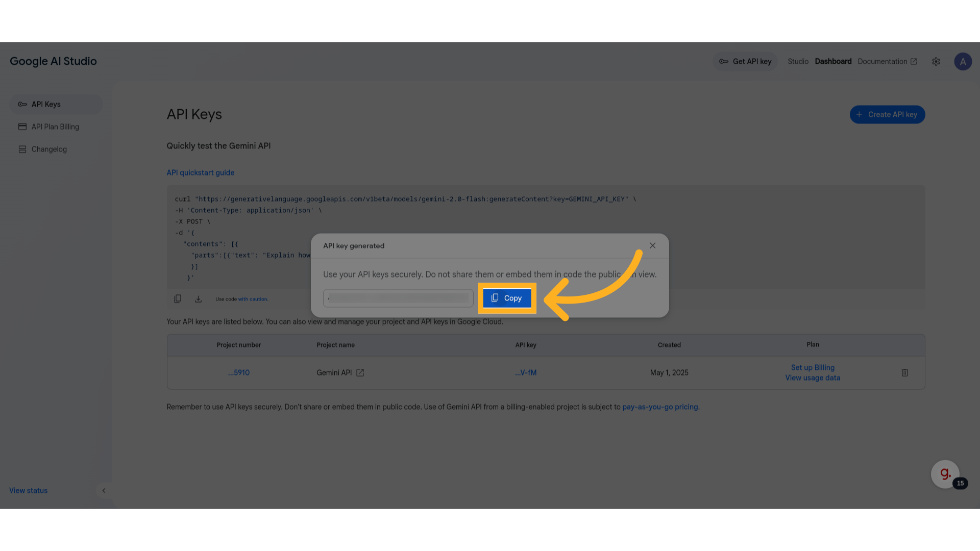Screen dimensions: 980x551
Task: Click the project number ...5910 link
Action: [x=238, y=372]
